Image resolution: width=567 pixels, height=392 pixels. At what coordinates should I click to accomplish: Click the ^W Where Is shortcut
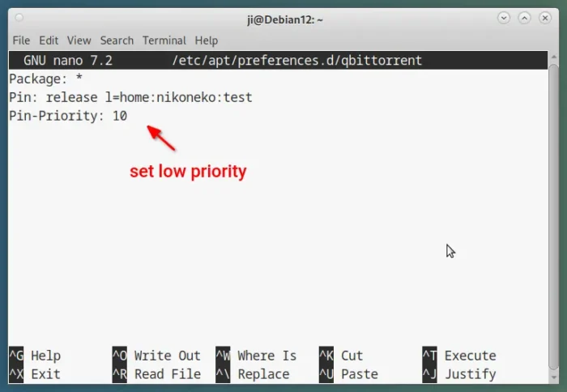tap(256, 356)
